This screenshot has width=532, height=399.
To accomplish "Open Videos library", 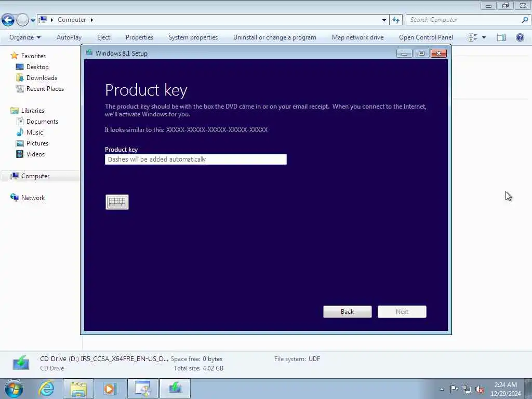I will click(x=36, y=154).
